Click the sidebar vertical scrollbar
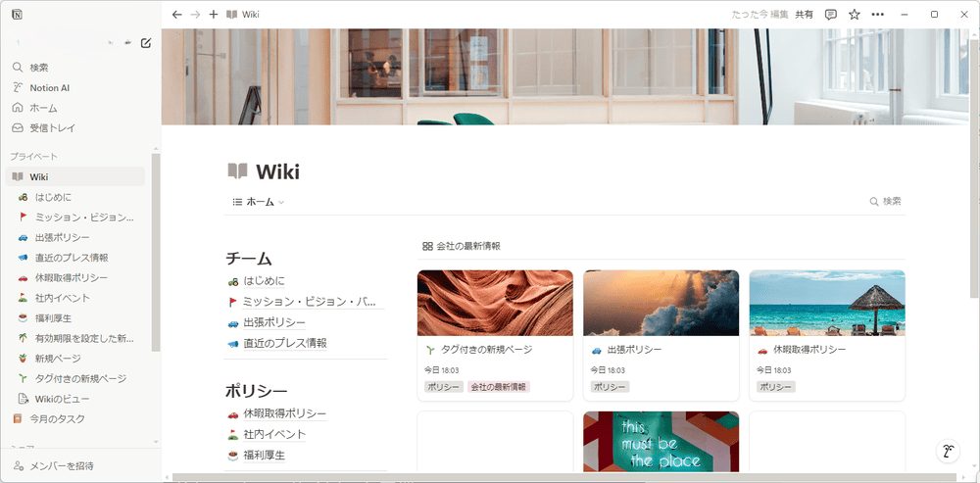Image resolution: width=980 pixels, height=483 pixels. [x=155, y=255]
